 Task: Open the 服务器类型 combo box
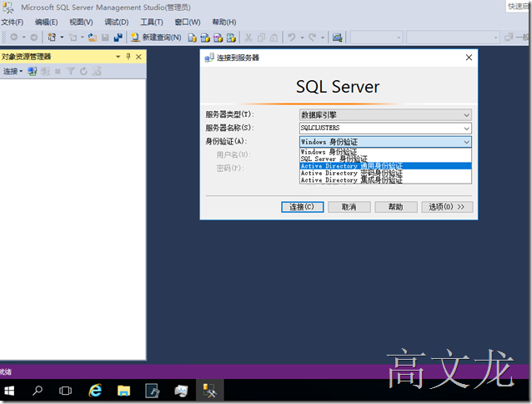385,115
